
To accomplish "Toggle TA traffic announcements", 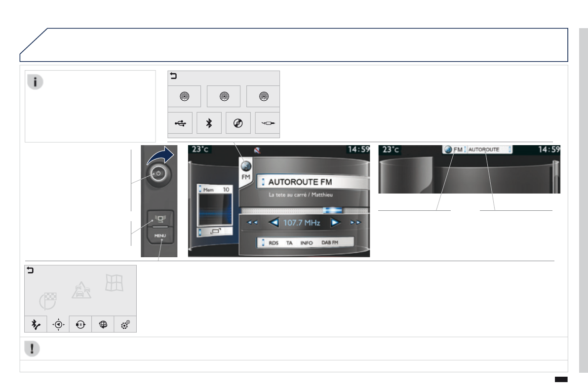I will click(289, 243).
